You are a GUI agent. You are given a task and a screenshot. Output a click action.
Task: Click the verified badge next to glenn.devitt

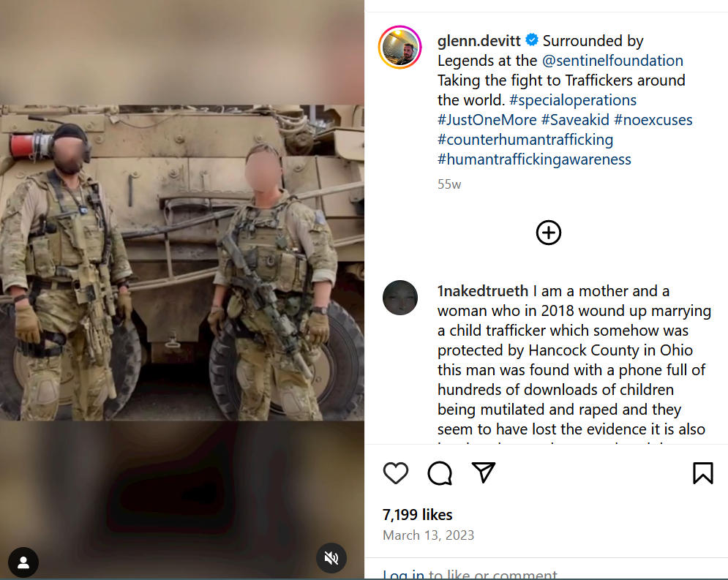(x=532, y=40)
